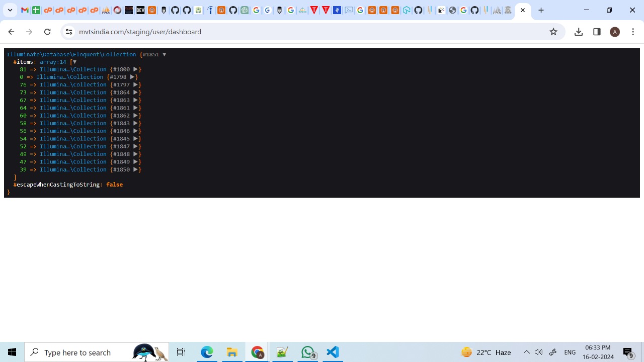Expand collection item 81 (#1800)

(x=135, y=69)
